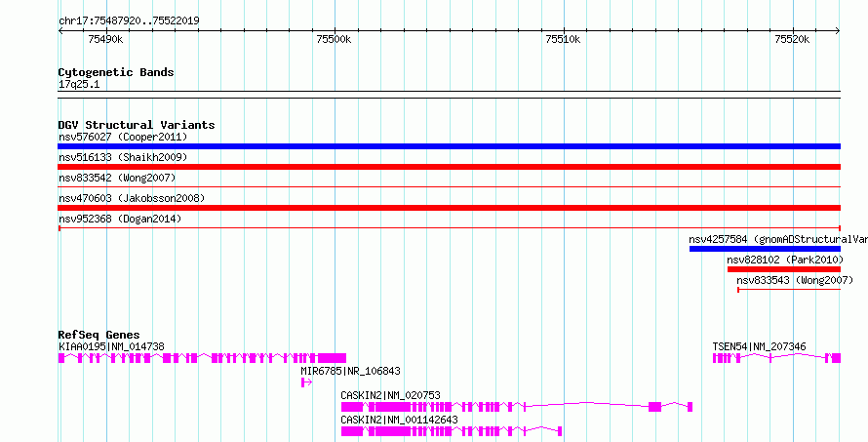
Task: Open the nsv833543 (Wong2007) label
Action: [x=795, y=280]
